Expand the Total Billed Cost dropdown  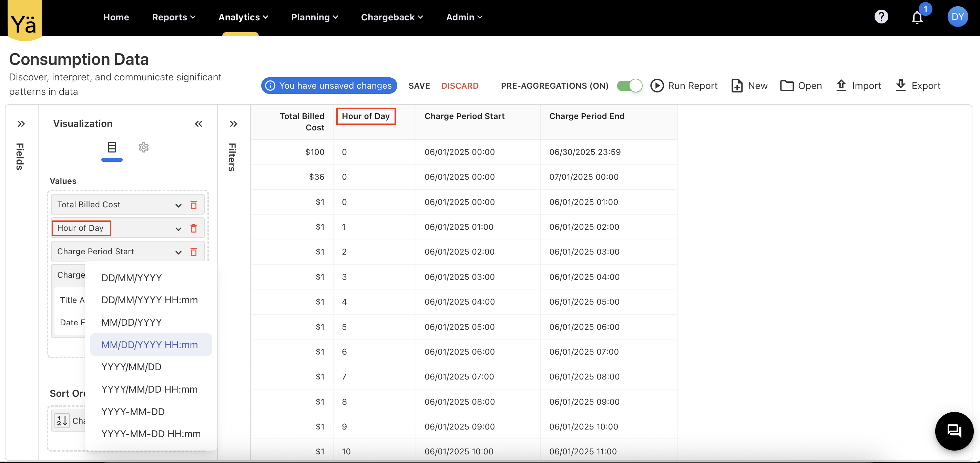click(178, 205)
